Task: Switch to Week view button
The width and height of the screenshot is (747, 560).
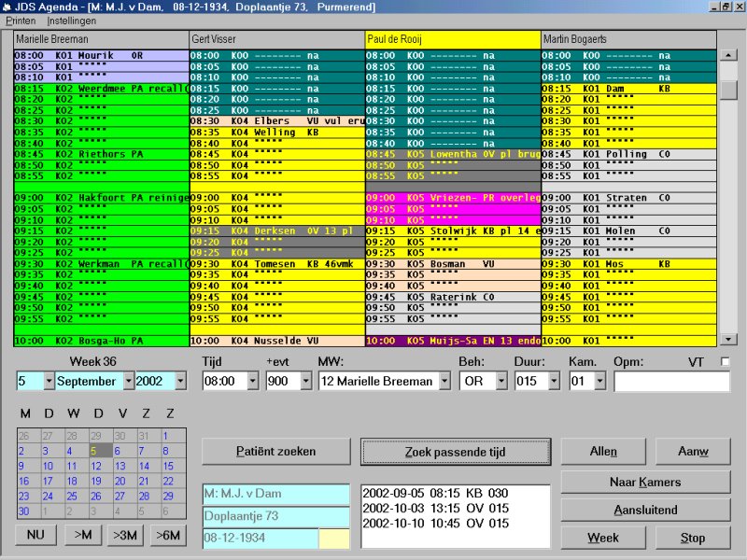Action: point(603,539)
